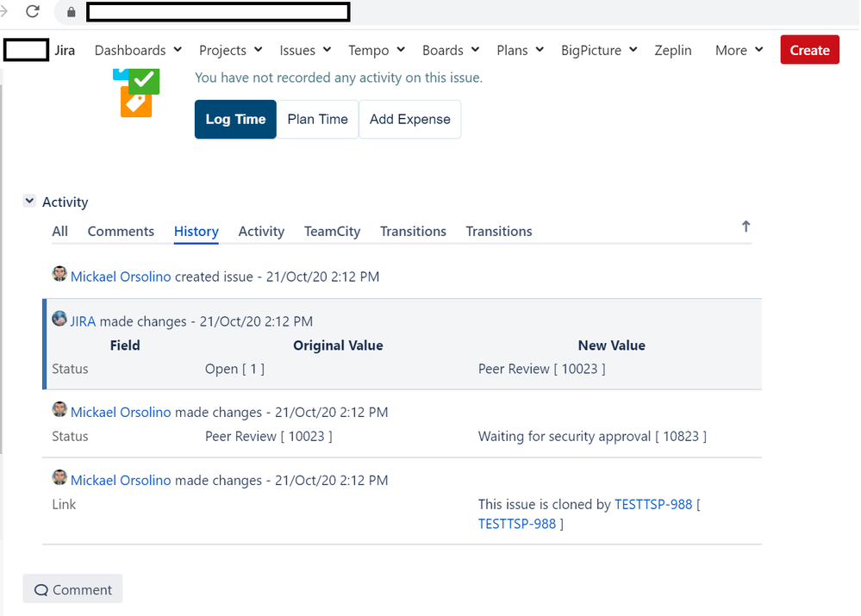Click the Plan Time button
Screen dimensions: 861x616
click(317, 119)
